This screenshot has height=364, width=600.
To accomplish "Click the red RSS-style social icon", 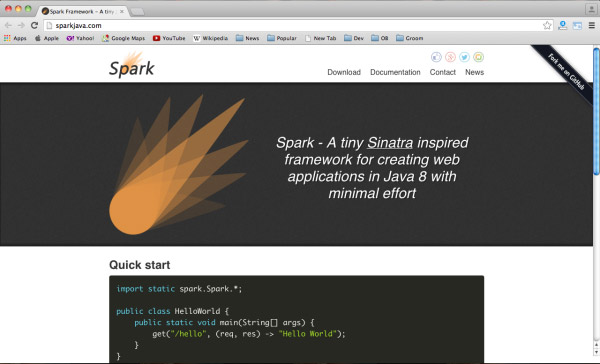I will pos(450,57).
